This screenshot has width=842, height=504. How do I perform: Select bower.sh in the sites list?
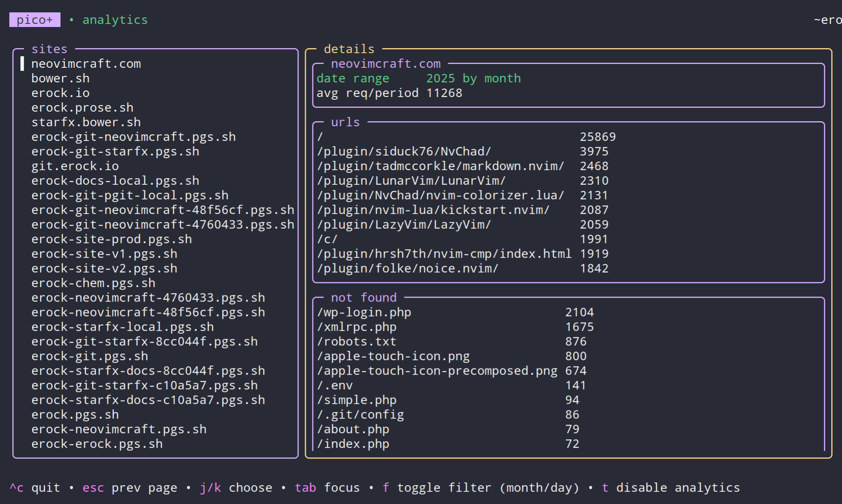(x=60, y=79)
